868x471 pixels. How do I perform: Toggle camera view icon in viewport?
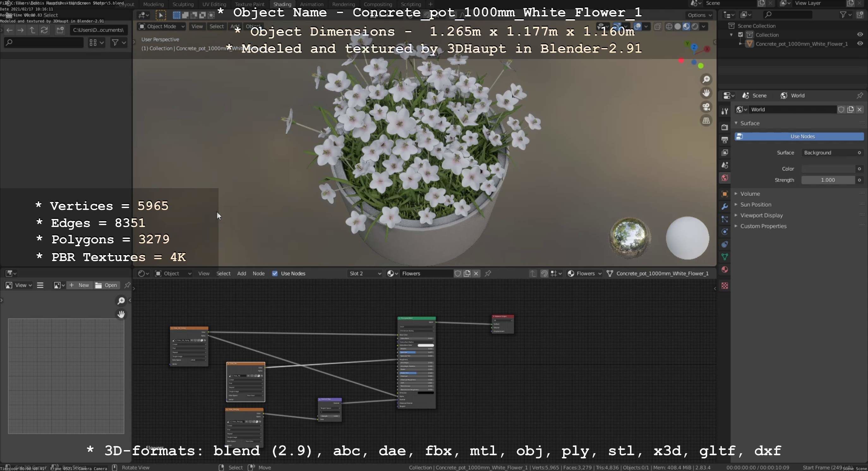[706, 107]
